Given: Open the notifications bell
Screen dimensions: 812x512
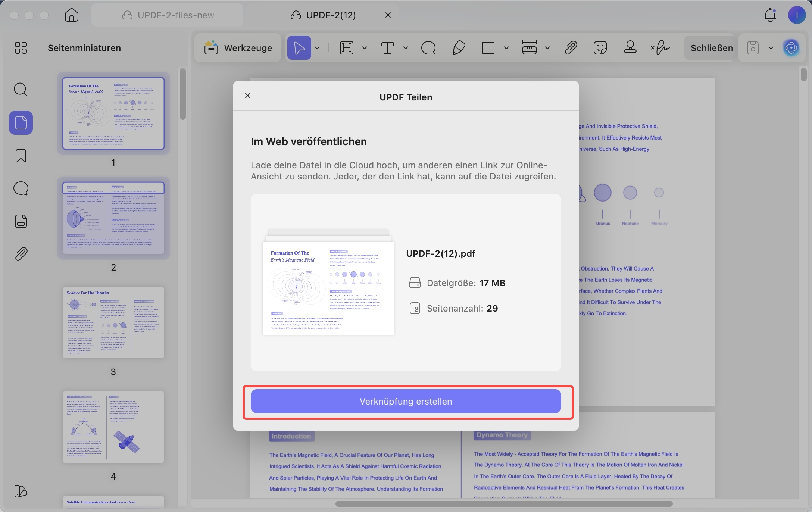Looking at the screenshot, I should tap(770, 15).
